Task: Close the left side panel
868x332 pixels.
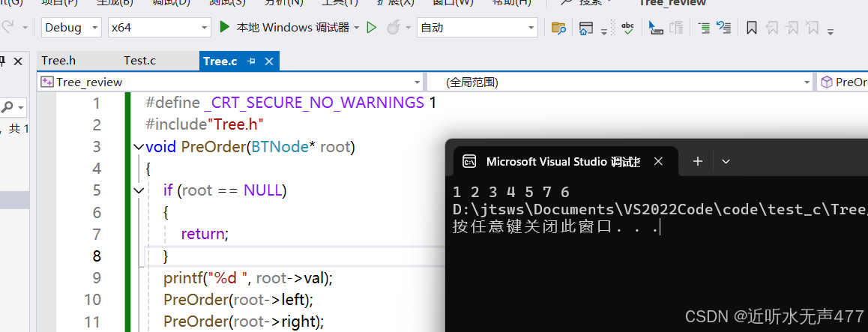Action: [x=18, y=61]
